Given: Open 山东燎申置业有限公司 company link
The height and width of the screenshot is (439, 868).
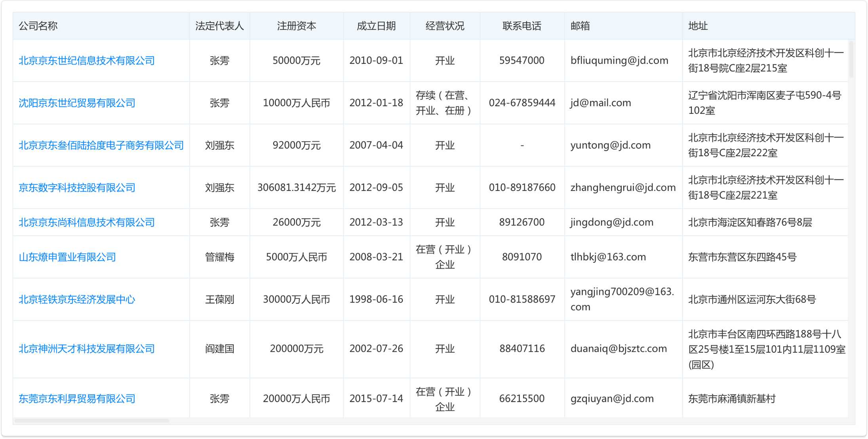Looking at the screenshot, I should click(67, 257).
